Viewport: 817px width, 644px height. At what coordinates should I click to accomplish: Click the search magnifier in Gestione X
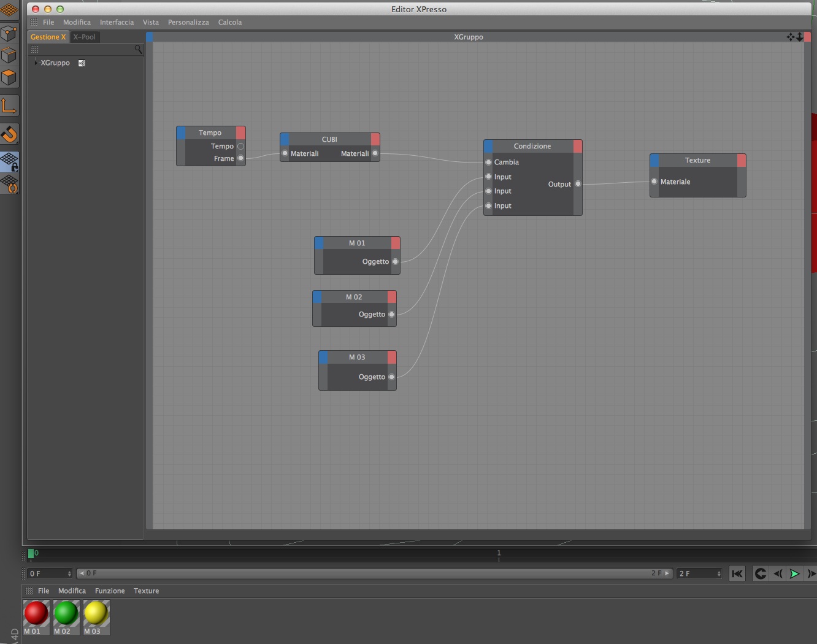coord(138,49)
